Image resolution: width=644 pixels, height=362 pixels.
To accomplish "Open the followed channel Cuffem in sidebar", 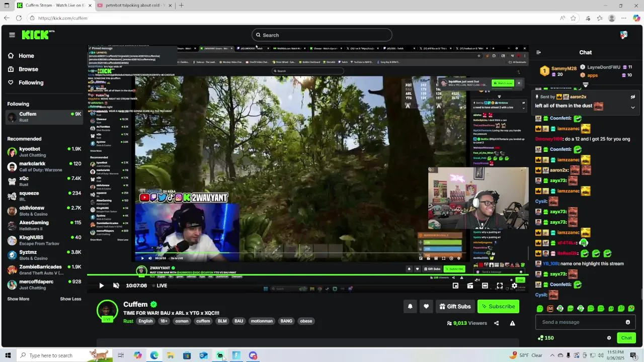I will 44,117.
